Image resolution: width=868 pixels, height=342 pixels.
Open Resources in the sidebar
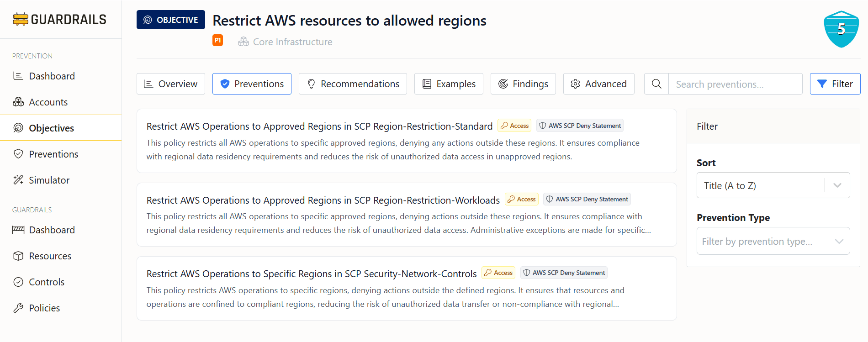[x=50, y=256]
